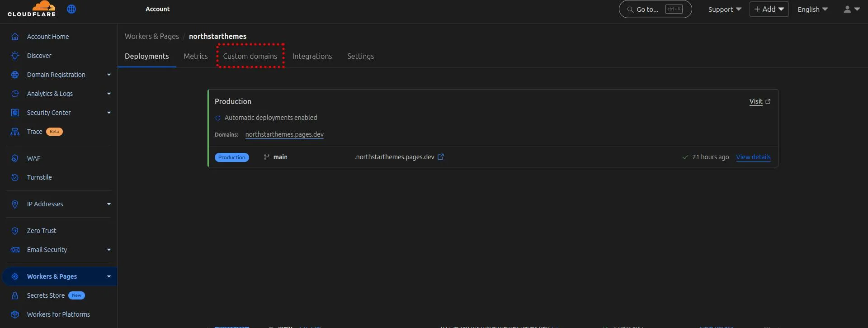Click the Email Security envelope icon
Image resolution: width=868 pixels, height=328 pixels.
[15, 250]
